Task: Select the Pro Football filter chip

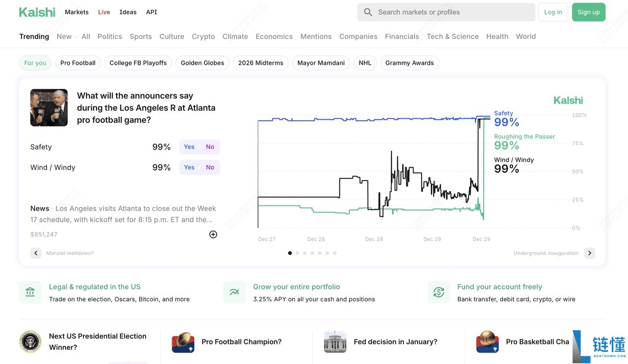Action: [x=78, y=63]
